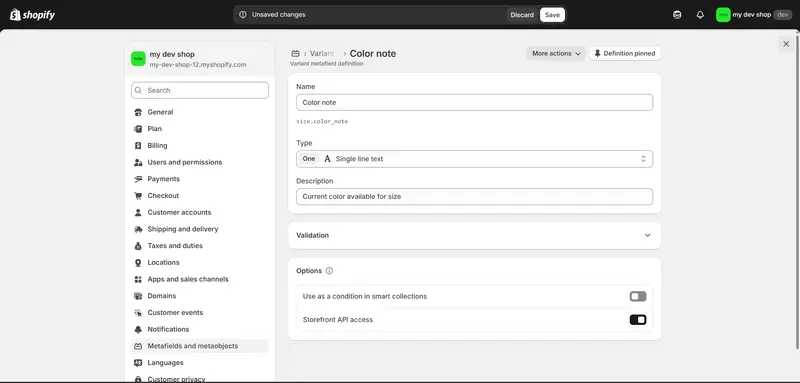The image size is (800, 383).
Task: Click the Shopify logo
Action: pos(32,15)
